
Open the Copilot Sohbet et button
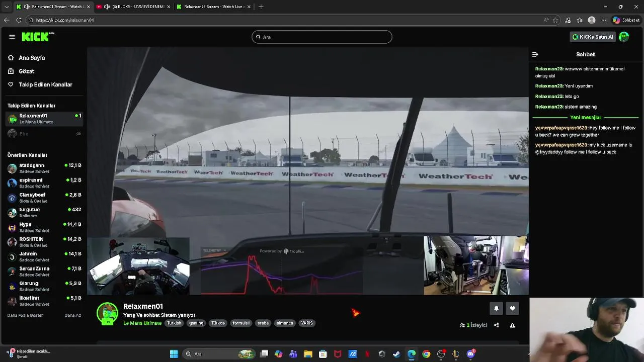(626, 20)
